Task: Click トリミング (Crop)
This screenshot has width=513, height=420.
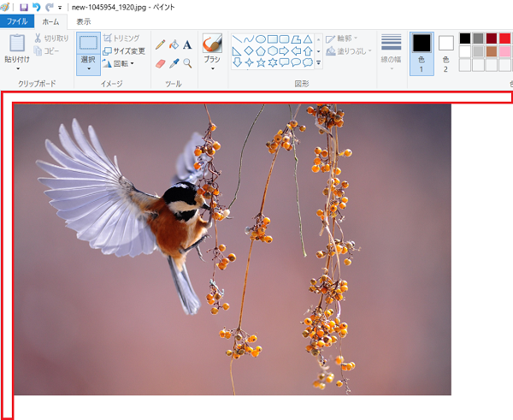Action: click(x=121, y=38)
